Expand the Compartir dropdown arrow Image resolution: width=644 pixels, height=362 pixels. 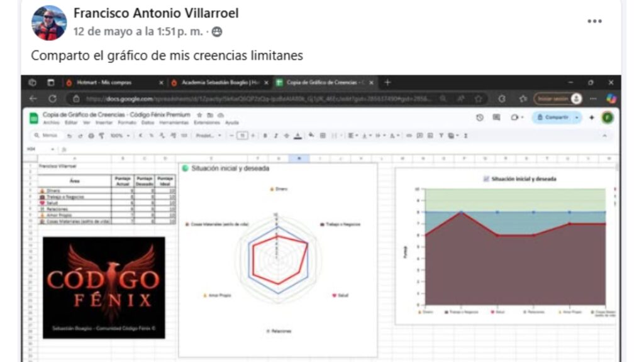click(x=577, y=118)
